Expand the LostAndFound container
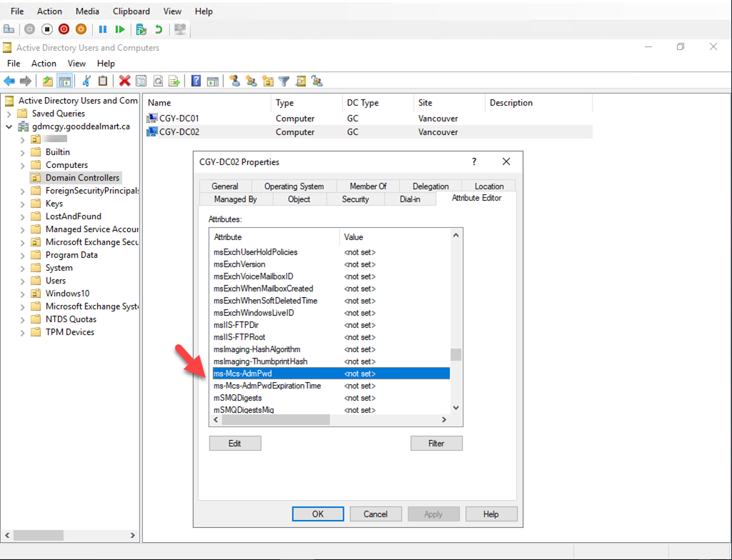Viewport: 732px width, 560px height. point(22,216)
